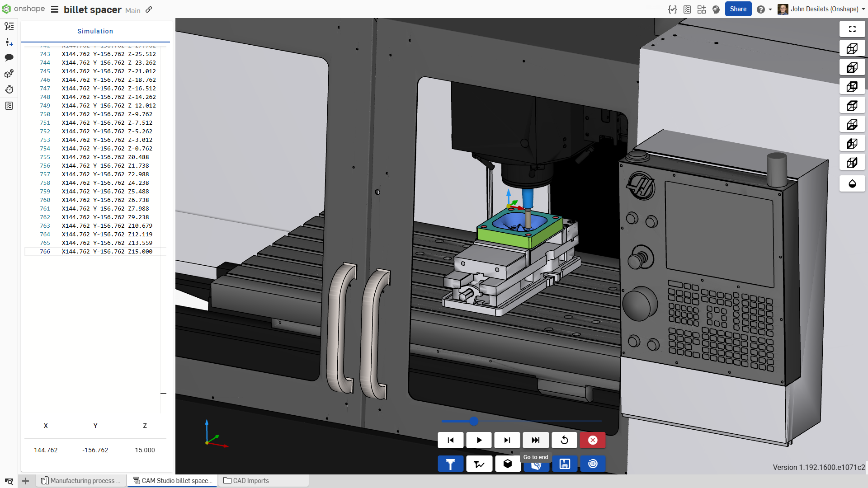The width and height of the screenshot is (868, 488).
Task: Toggle stock visibility cube button
Action: [507, 464]
